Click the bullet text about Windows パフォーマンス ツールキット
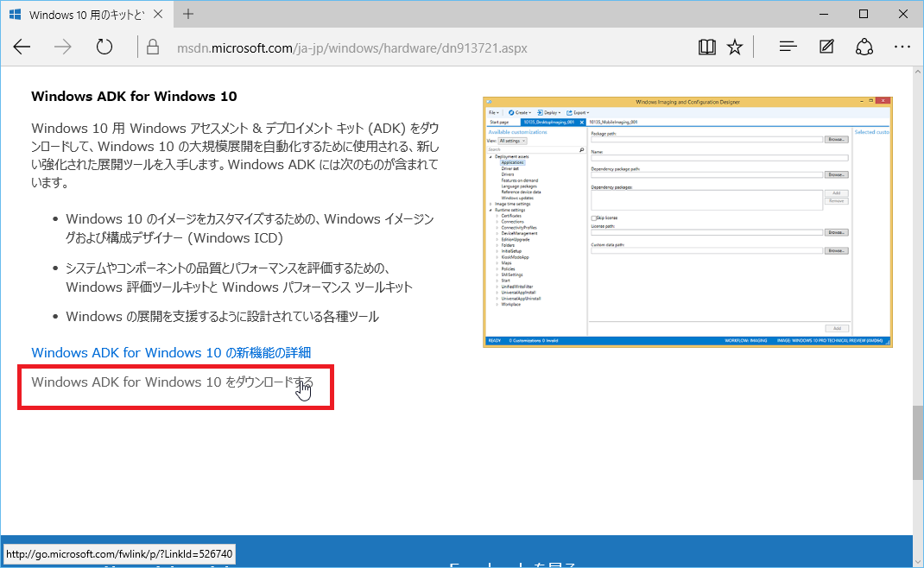The height and width of the screenshot is (568, 924). point(238,277)
